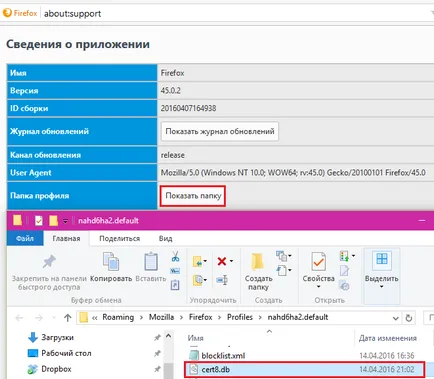
Task: Click the Показать папку button
Action: click(x=193, y=196)
